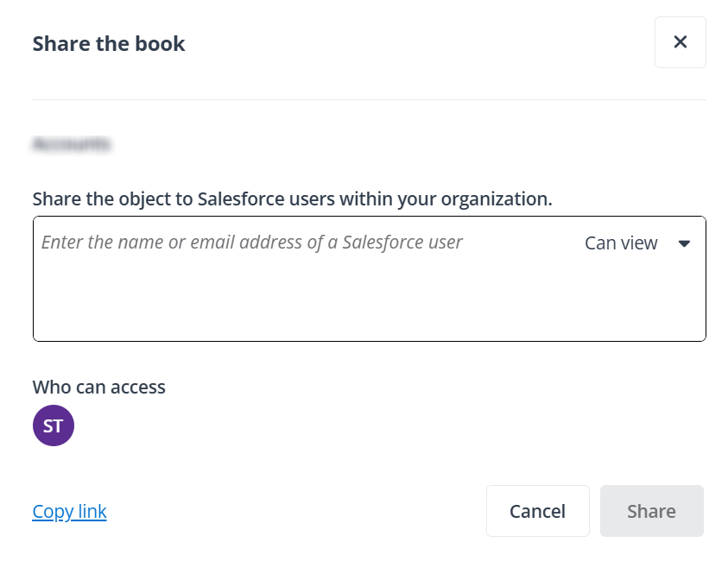Click the Copy link hyperlink
728x561 pixels.
pos(69,511)
